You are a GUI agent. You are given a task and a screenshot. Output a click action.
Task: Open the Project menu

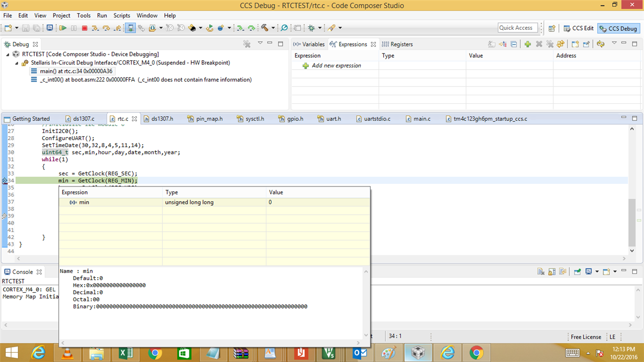61,16
